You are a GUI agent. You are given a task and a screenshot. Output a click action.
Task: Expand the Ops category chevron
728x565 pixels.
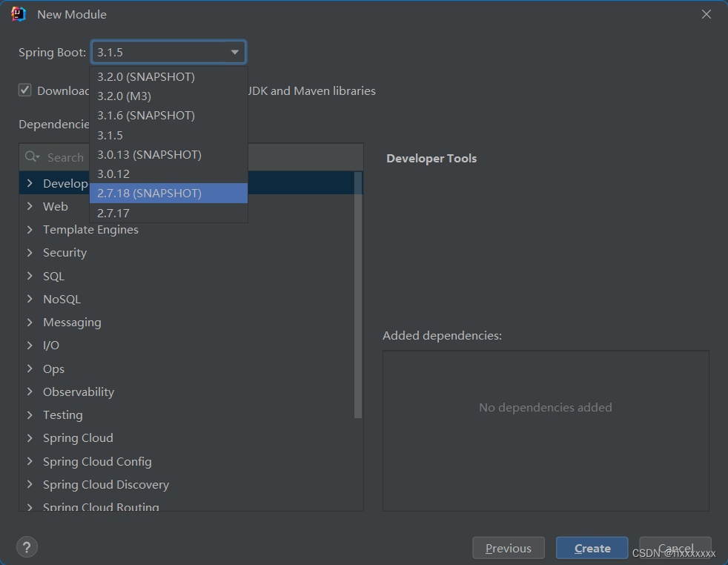[30, 369]
